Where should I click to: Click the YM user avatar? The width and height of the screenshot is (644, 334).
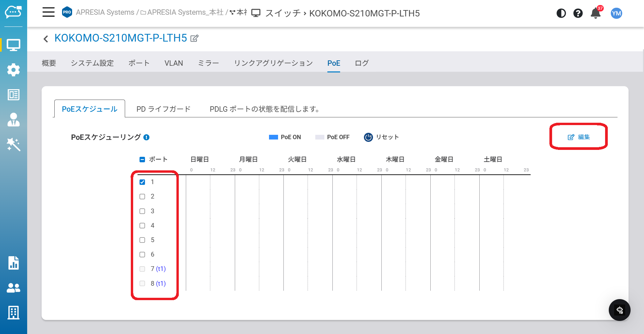pyautogui.click(x=616, y=13)
